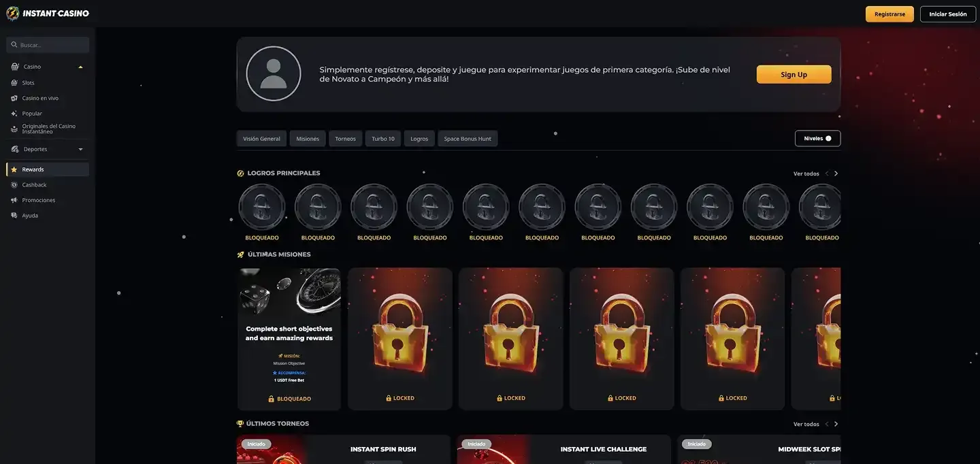Click the Ayuda help icon
980x464 pixels.
(14, 216)
